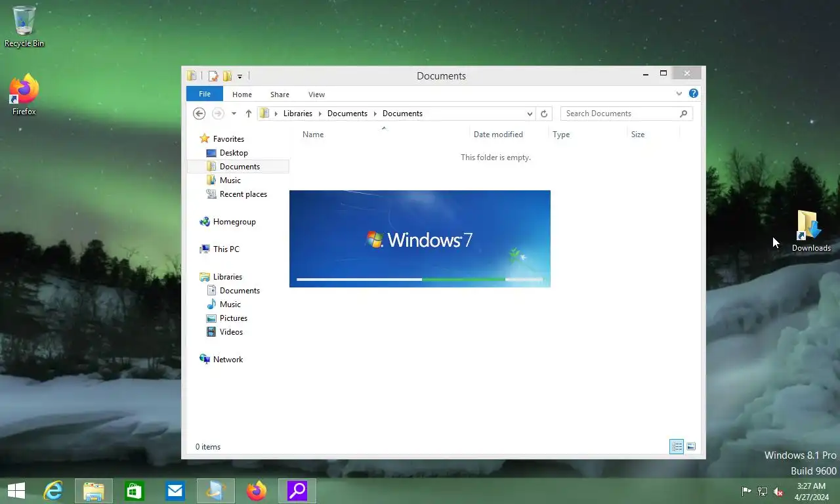
Task: Open the address bar history dropdown
Action: click(x=530, y=114)
